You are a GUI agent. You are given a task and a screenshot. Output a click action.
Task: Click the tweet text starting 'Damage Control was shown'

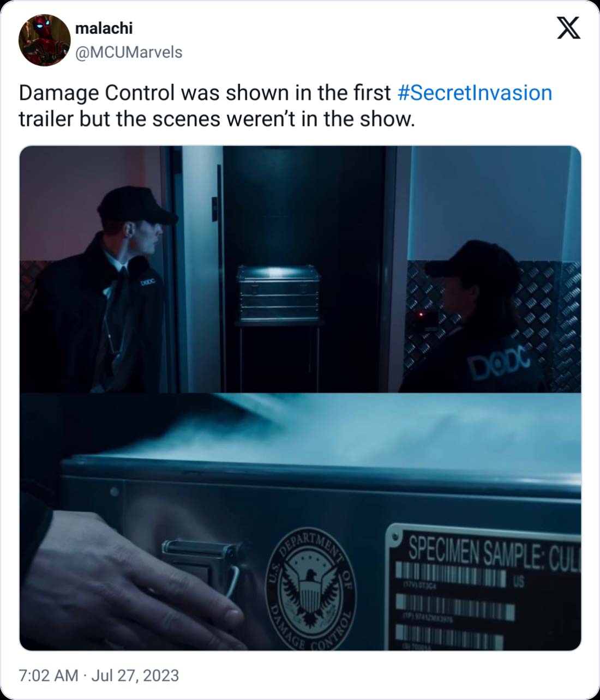point(285,106)
